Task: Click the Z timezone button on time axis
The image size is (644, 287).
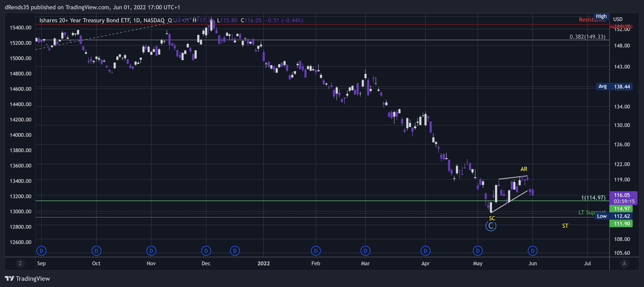Action: tap(20, 263)
